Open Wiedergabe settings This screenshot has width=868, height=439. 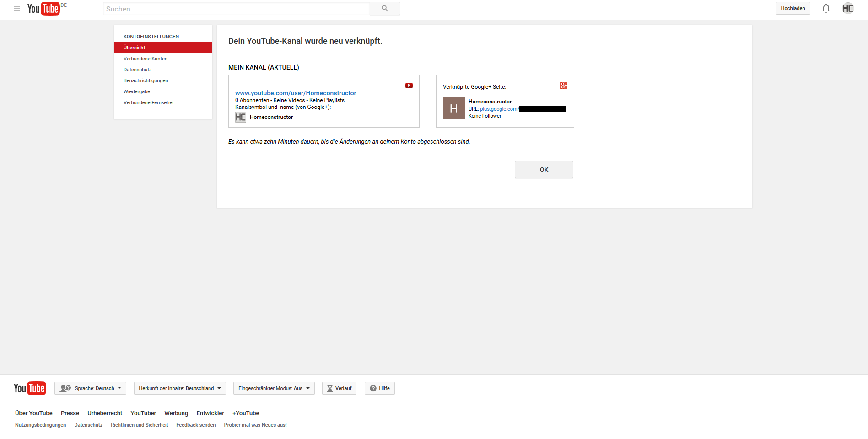pyautogui.click(x=137, y=91)
